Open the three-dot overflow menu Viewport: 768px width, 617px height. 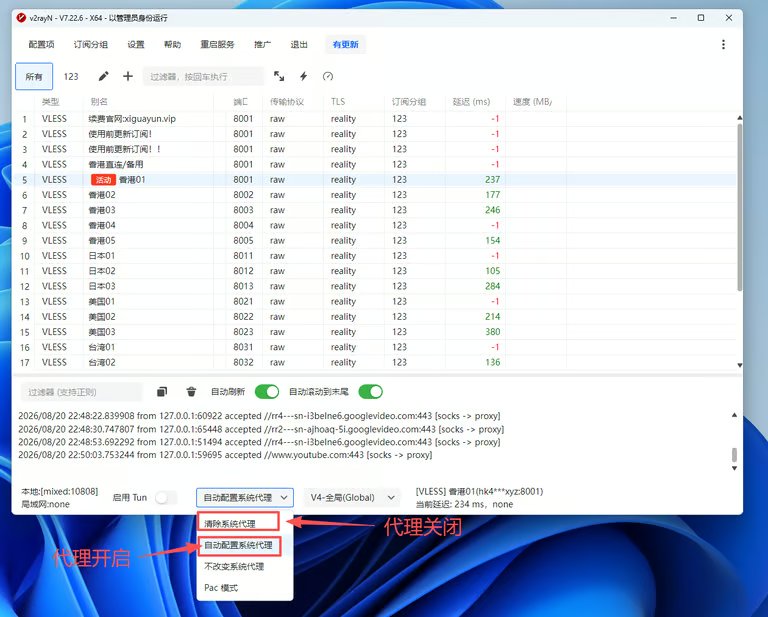click(x=723, y=45)
